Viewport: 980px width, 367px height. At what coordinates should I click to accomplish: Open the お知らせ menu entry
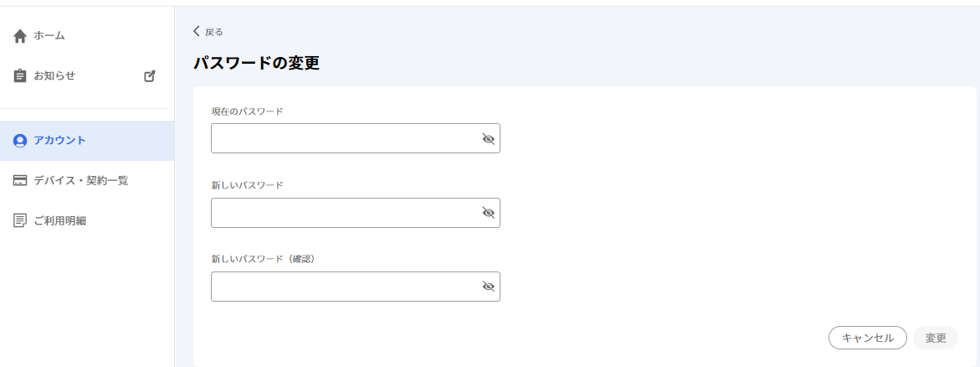click(87, 75)
